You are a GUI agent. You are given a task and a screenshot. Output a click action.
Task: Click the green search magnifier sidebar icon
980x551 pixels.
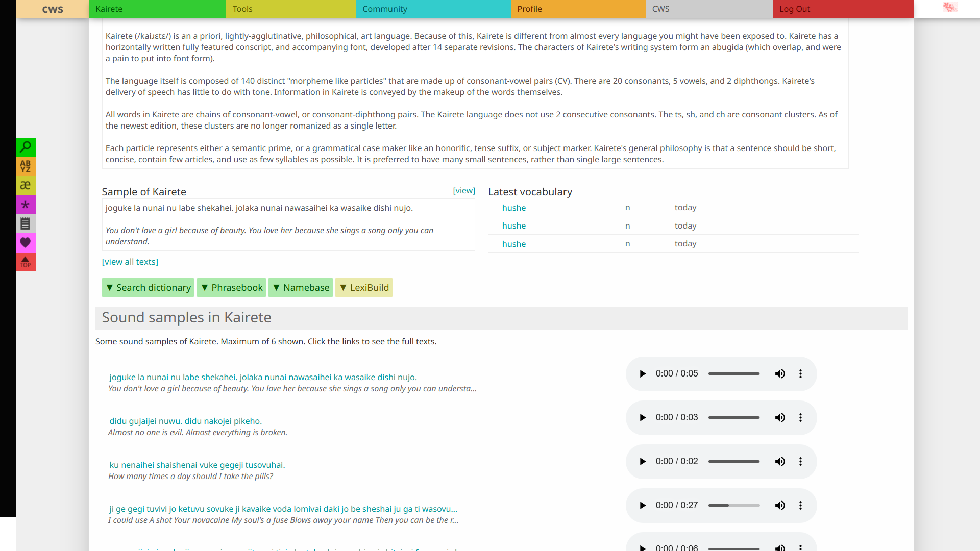point(26,147)
